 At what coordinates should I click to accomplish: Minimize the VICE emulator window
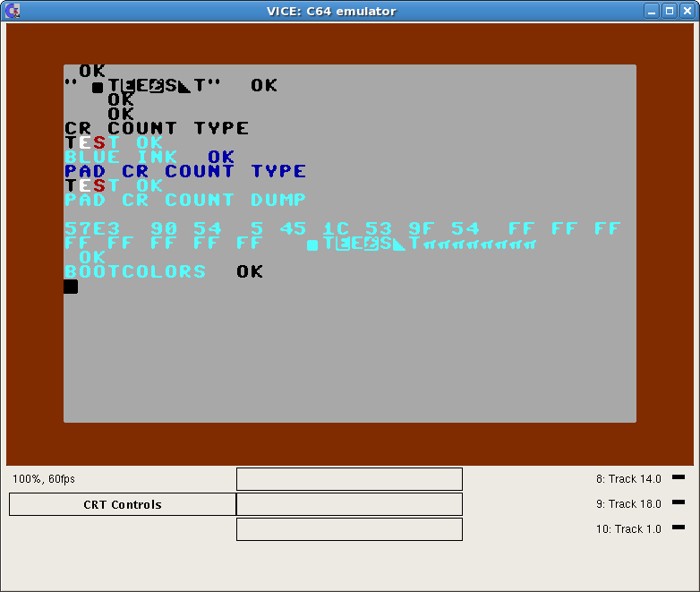click(653, 11)
